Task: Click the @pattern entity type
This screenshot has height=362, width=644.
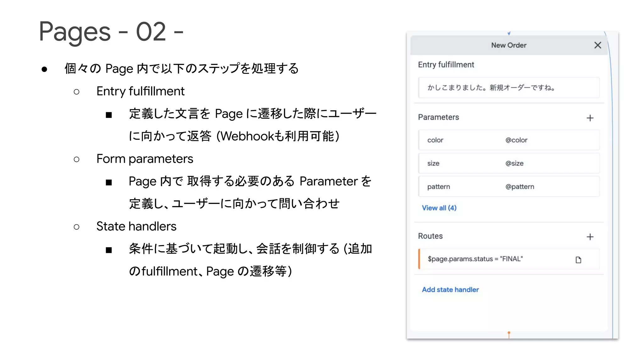Action: pyautogui.click(x=520, y=187)
